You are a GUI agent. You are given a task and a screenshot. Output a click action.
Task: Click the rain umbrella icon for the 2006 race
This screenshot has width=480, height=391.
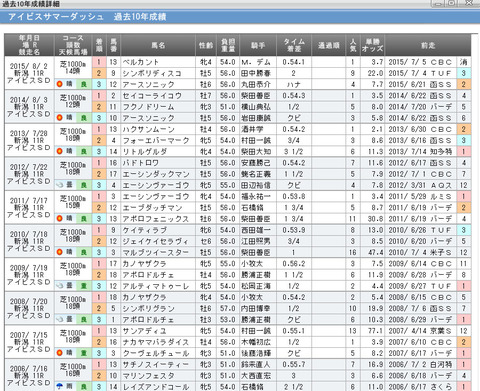60,387
